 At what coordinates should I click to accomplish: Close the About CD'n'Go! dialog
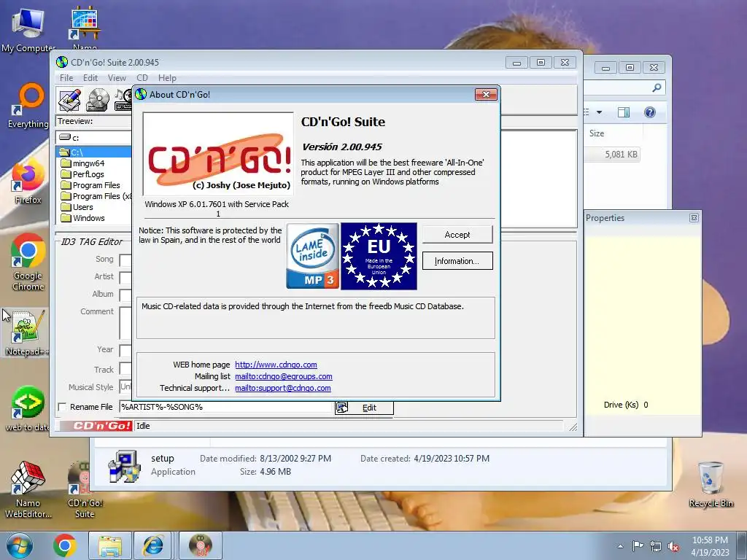point(486,94)
